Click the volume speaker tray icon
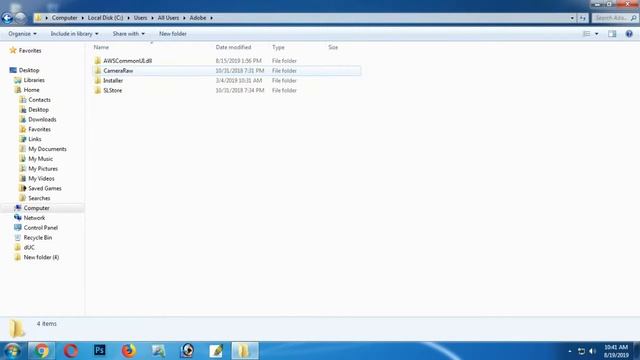The image size is (640, 360). [x=592, y=351]
